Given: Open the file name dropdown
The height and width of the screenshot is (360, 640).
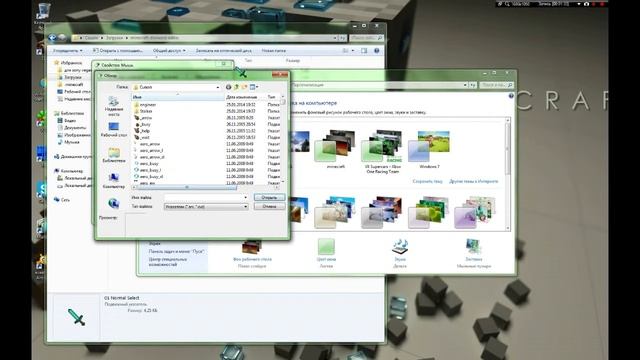Looking at the screenshot, I should pyautogui.click(x=245, y=198).
